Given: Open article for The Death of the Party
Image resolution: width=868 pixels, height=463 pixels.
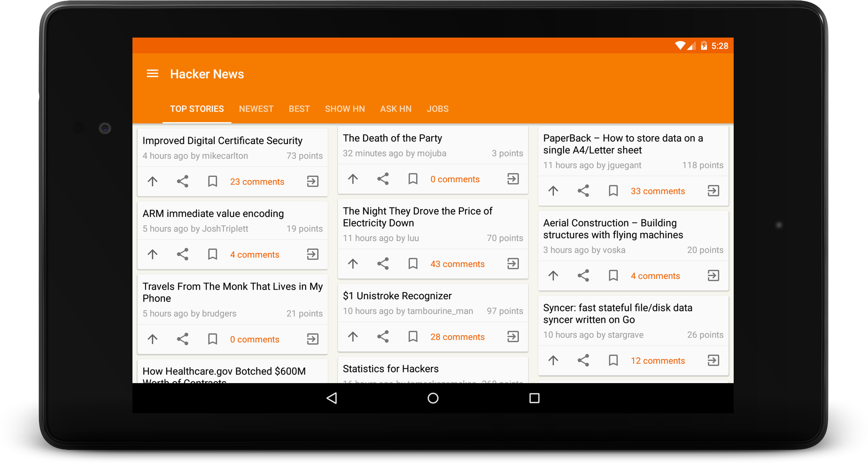Looking at the screenshot, I should tap(513, 179).
